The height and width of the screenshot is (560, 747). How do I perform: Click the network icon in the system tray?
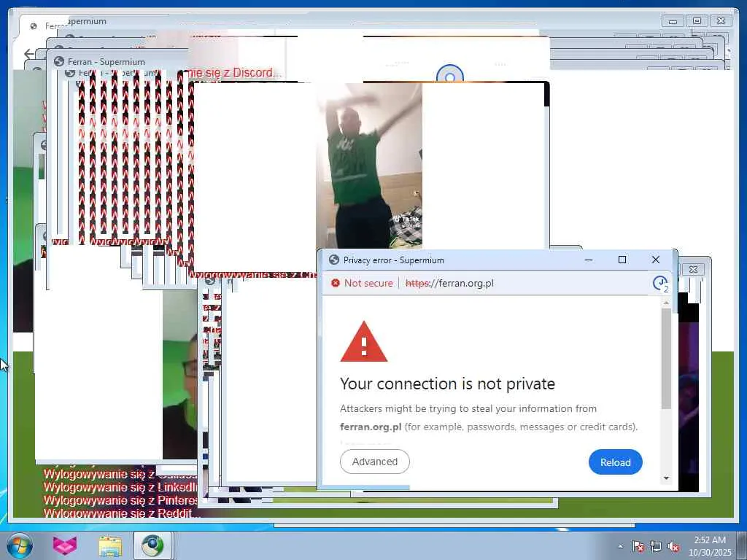(656, 547)
